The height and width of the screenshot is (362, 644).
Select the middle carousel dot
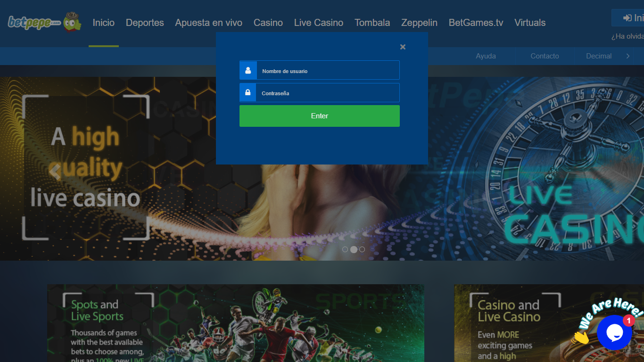354,249
